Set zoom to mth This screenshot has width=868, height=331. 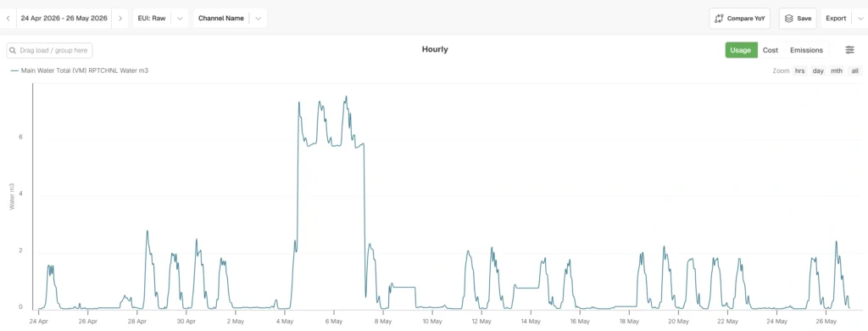[x=837, y=71]
